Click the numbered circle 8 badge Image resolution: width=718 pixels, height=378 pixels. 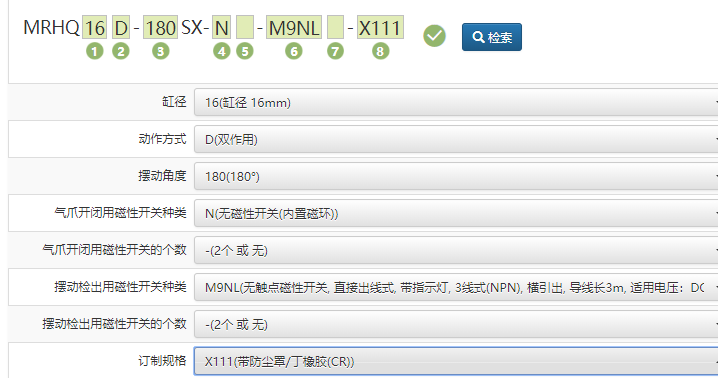[380, 51]
